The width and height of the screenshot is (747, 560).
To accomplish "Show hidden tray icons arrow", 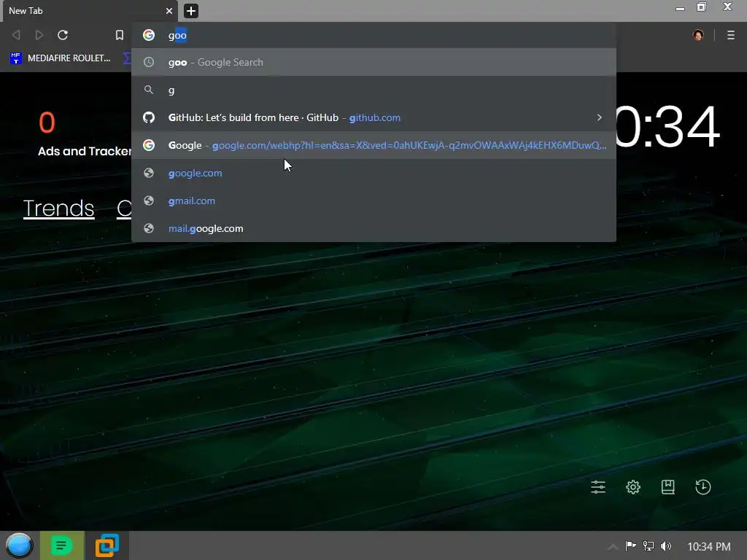I will coord(613,547).
